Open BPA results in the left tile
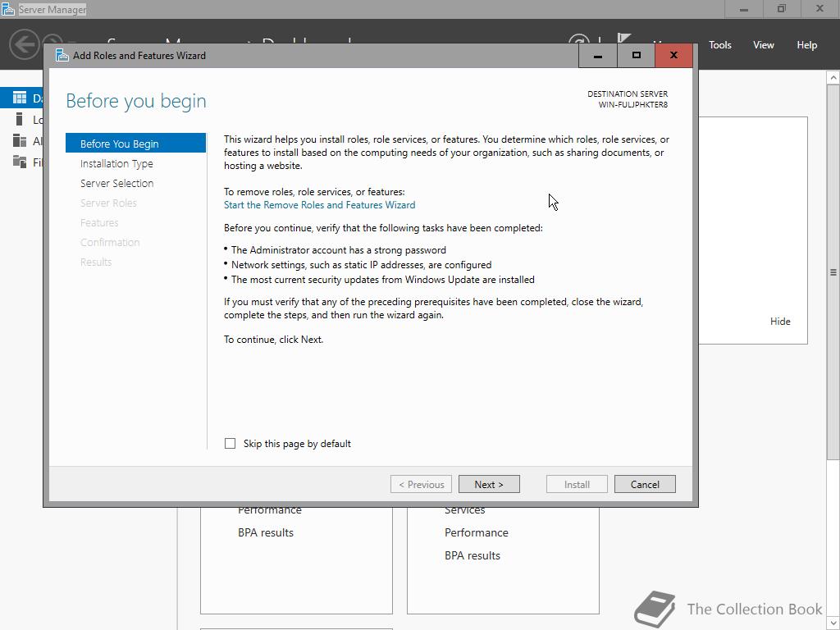The image size is (840, 630). [266, 532]
